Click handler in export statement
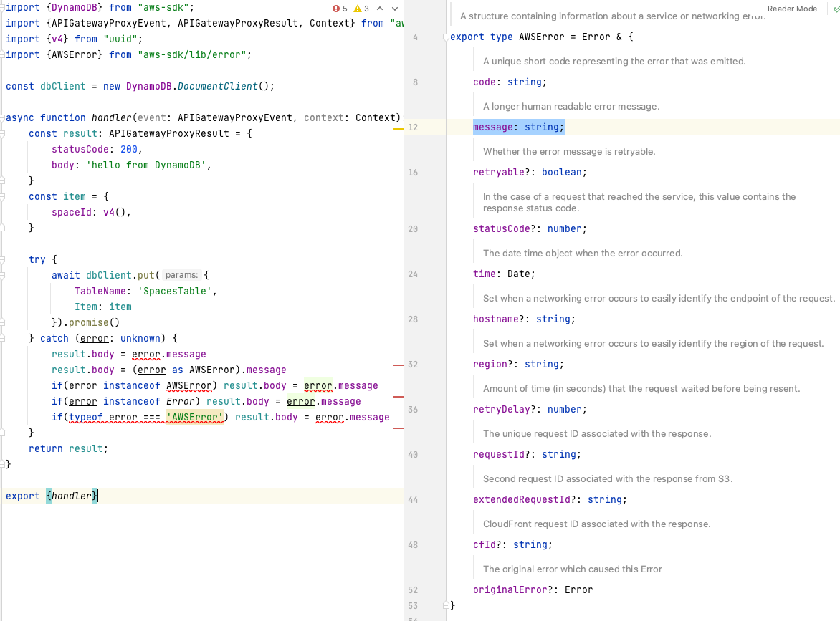The image size is (840, 621). tap(72, 496)
